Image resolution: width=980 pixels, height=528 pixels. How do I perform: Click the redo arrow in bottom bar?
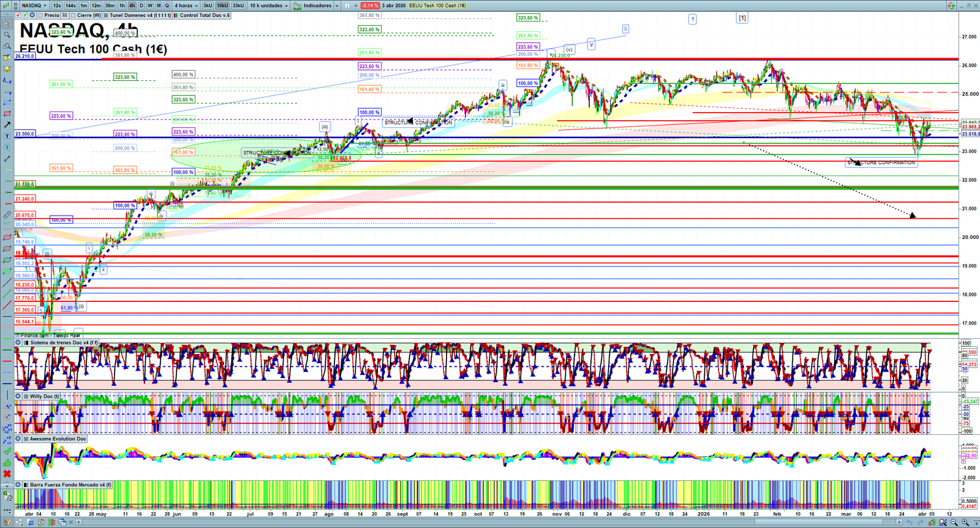tap(921, 522)
